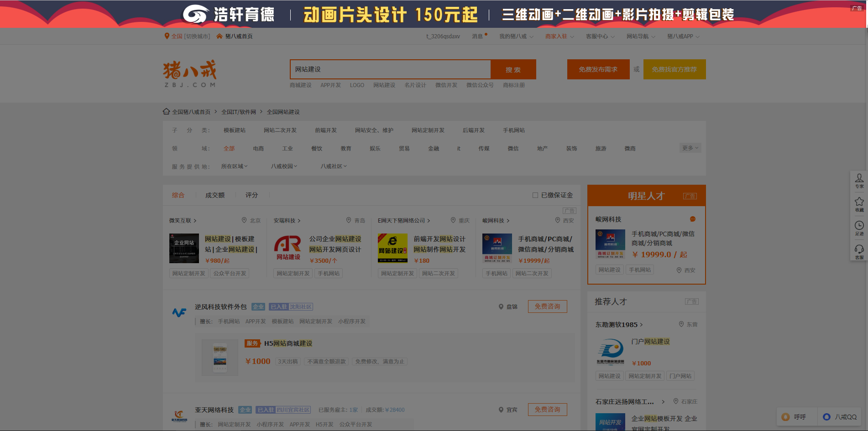
Task: Select the 成交额 sort tab
Action: [215, 195]
